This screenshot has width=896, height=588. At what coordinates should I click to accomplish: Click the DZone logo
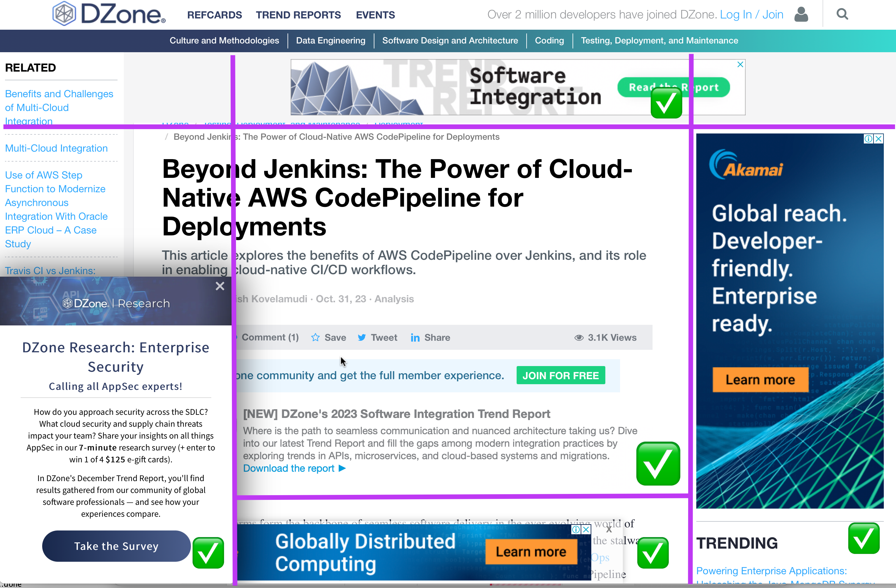[x=109, y=14]
